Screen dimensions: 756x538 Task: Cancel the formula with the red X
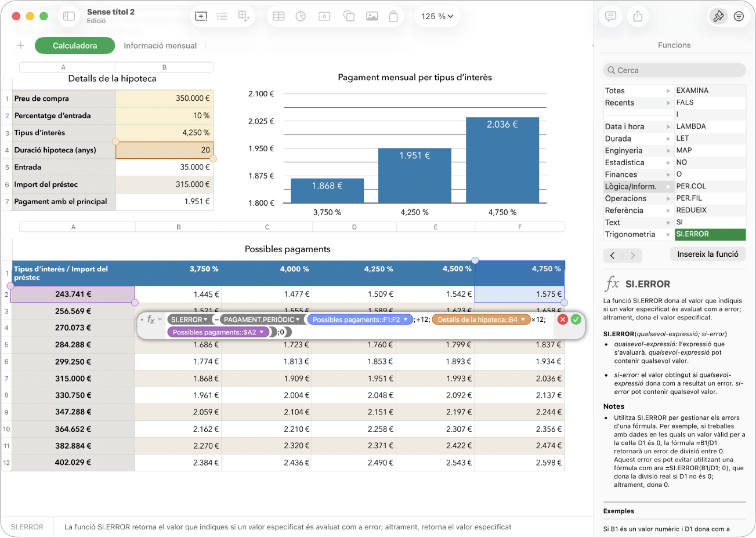tap(563, 319)
